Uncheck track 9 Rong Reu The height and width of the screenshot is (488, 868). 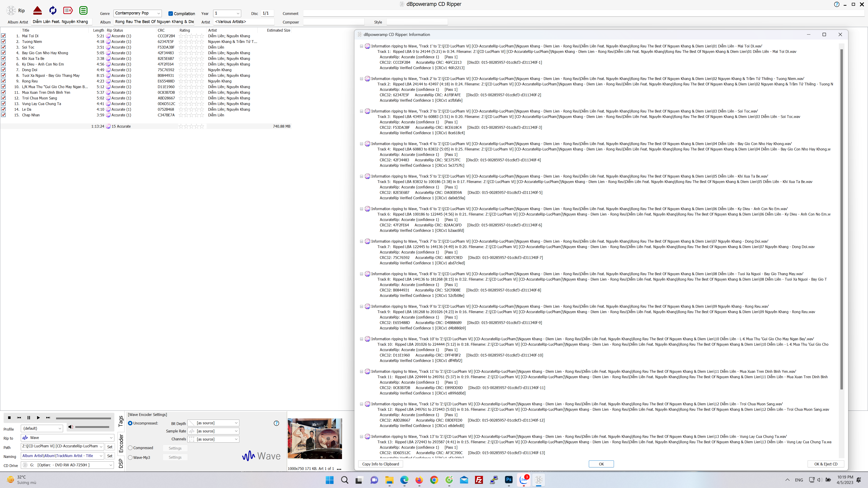pyautogui.click(x=3, y=81)
